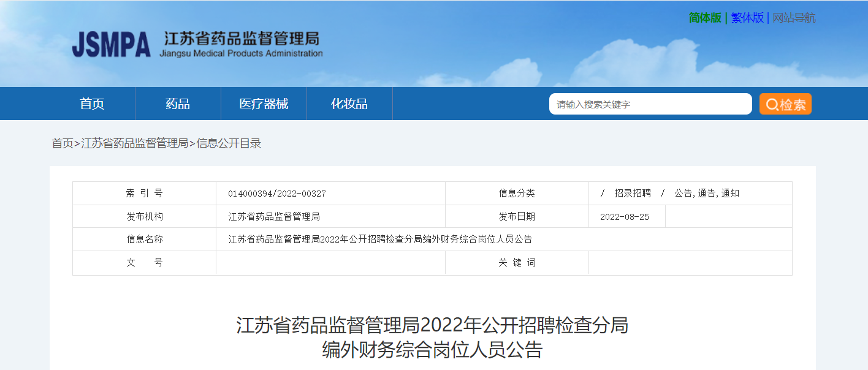Screen dimensions: 868x370
Task: Select the publish date 2022-08-25
Action: pyautogui.click(x=625, y=217)
